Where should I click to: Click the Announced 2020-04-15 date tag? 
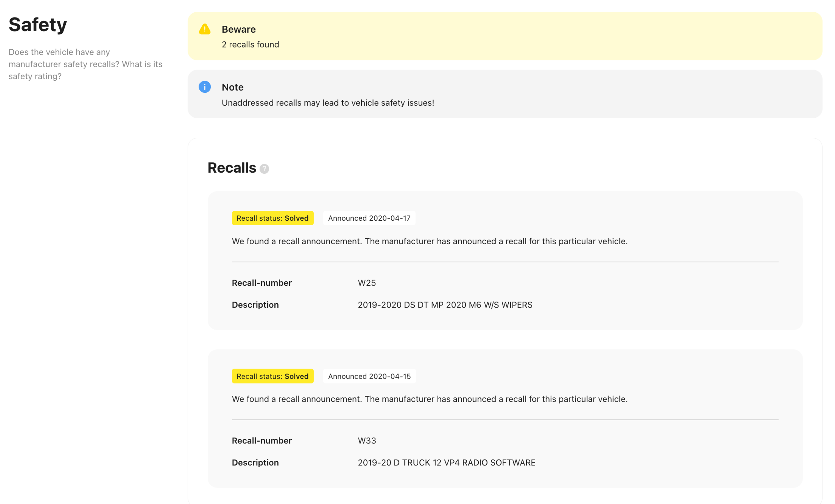pos(369,376)
